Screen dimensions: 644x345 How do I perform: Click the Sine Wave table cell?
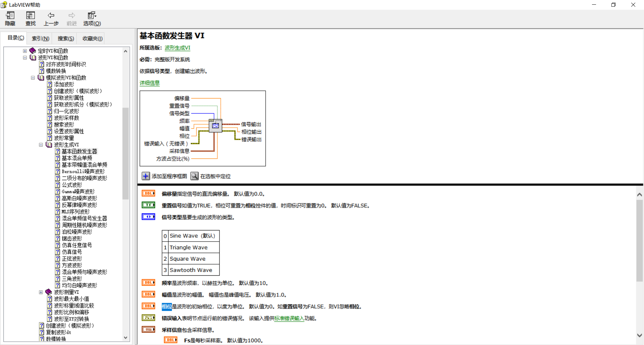(x=194, y=236)
